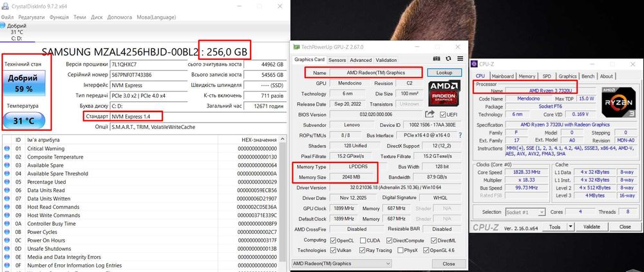Open the Теми menu
644x272 pixels.
[x=80, y=17]
